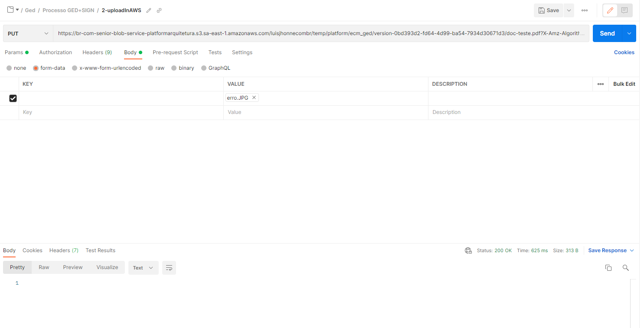
Task: Click the pencil icon to rename 2-uploadInAWS
Action: click(149, 10)
